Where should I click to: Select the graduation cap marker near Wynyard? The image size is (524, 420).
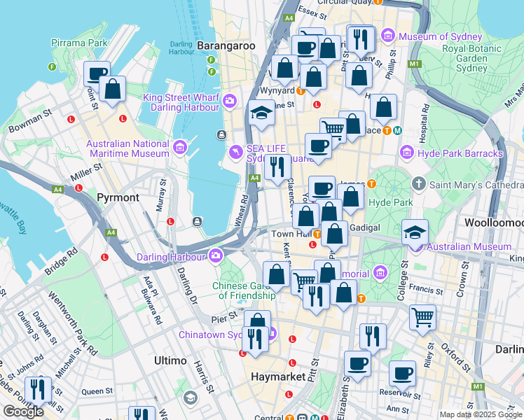262,113
